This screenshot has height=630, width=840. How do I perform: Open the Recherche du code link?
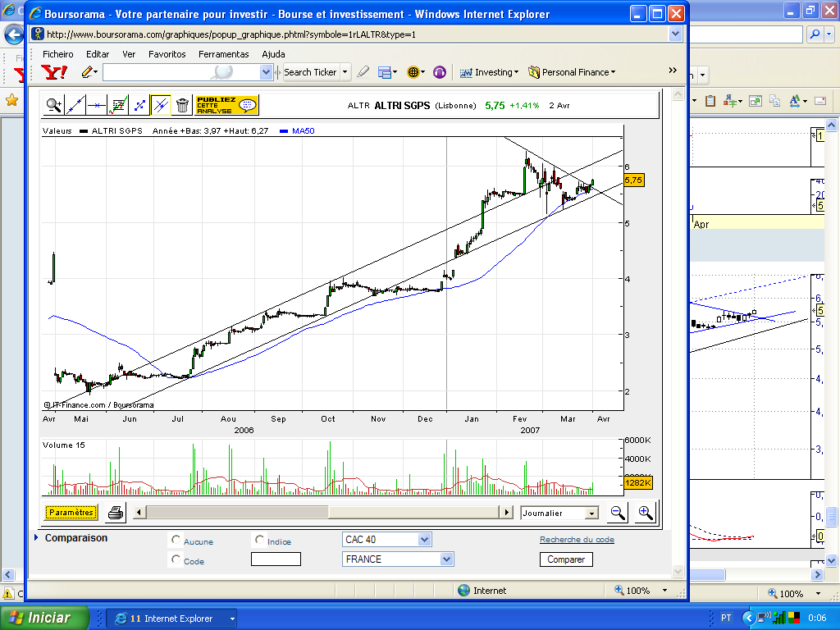(577, 540)
